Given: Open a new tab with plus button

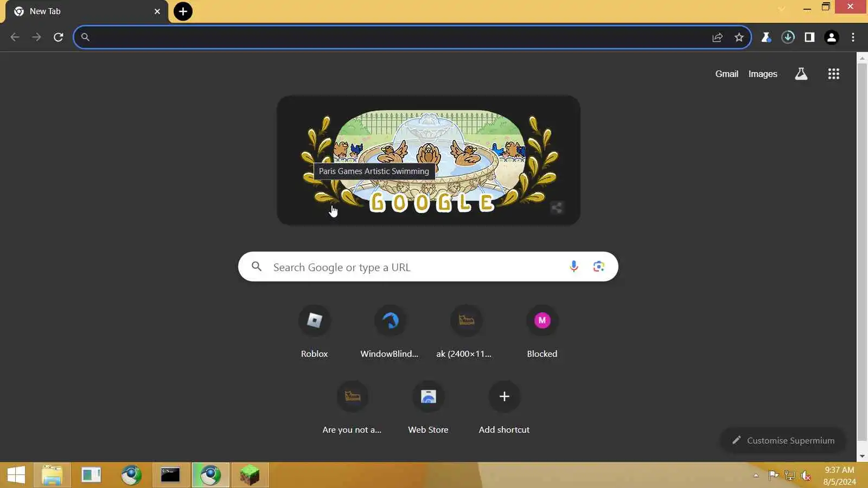Looking at the screenshot, I should coord(183,11).
